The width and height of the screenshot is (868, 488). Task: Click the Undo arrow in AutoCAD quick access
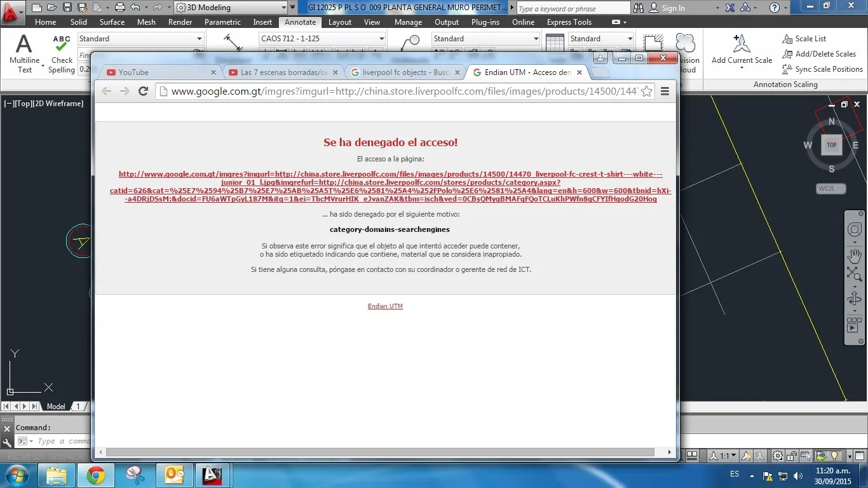tap(135, 8)
